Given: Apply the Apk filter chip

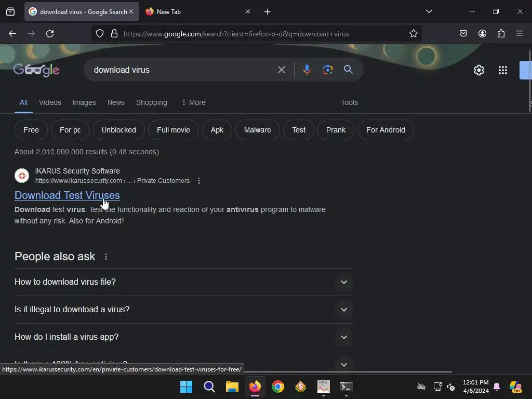Looking at the screenshot, I should (x=217, y=130).
